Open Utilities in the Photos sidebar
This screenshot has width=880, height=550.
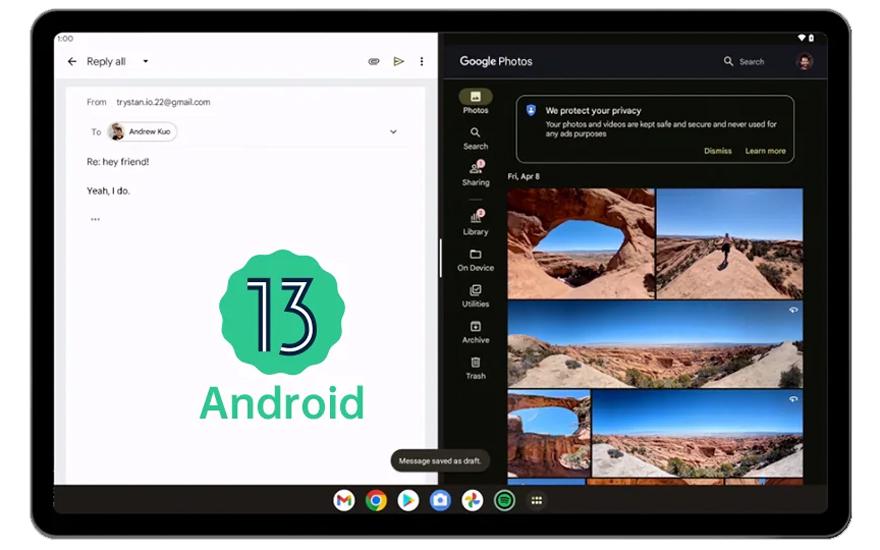(476, 296)
